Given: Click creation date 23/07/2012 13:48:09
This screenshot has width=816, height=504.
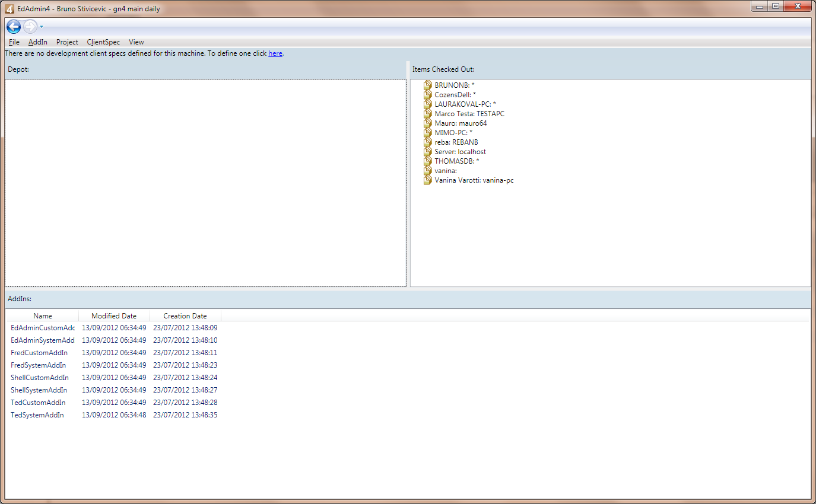Looking at the screenshot, I should click(185, 328).
